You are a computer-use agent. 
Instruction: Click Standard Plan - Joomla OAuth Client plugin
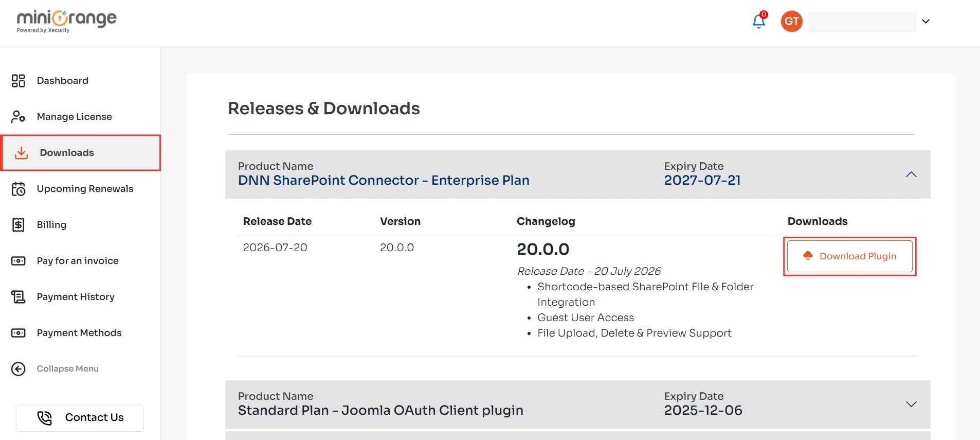click(x=380, y=410)
